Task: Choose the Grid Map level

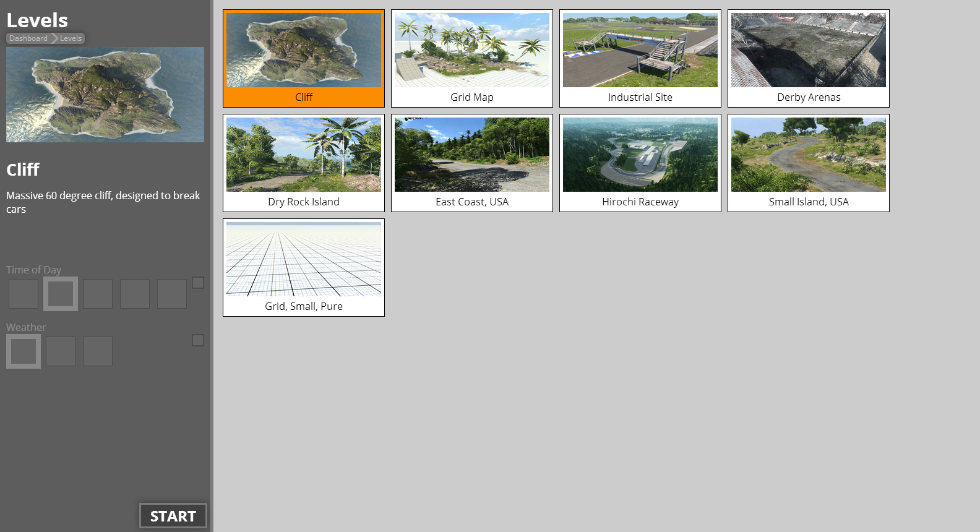Action: (472, 59)
